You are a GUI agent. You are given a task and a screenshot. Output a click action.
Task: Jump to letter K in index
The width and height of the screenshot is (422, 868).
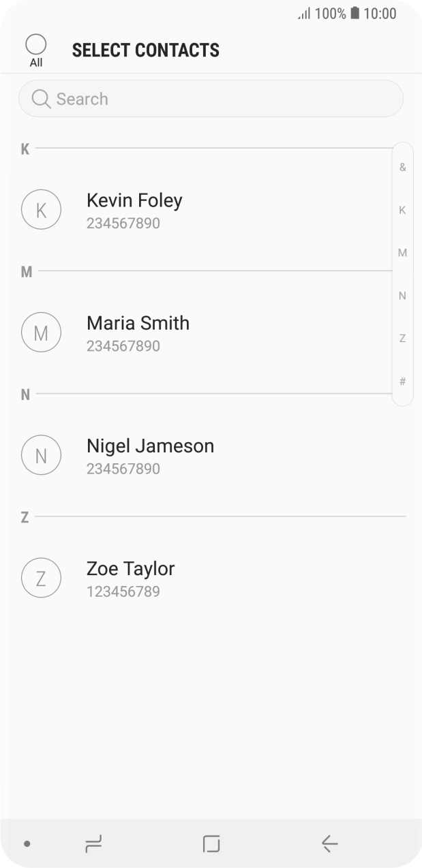coord(402,211)
